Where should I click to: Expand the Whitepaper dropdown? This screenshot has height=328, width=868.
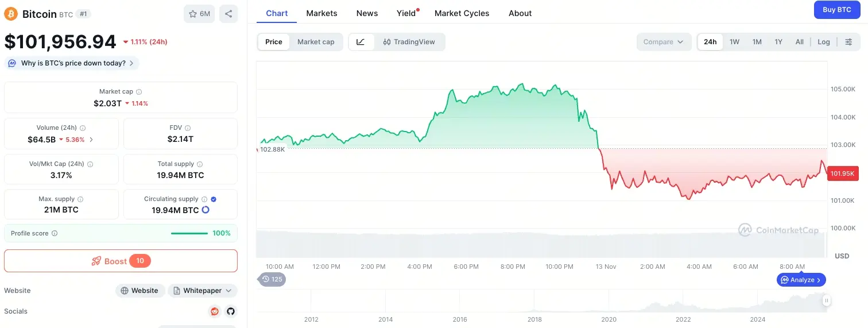pyautogui.click(x=203, y=291)
